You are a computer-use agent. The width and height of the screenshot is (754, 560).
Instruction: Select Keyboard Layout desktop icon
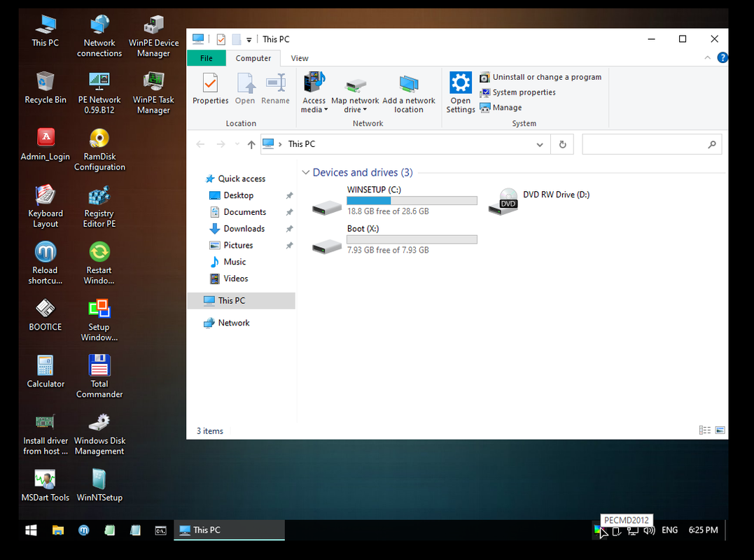pyautogui.click(x=46, y=206)
